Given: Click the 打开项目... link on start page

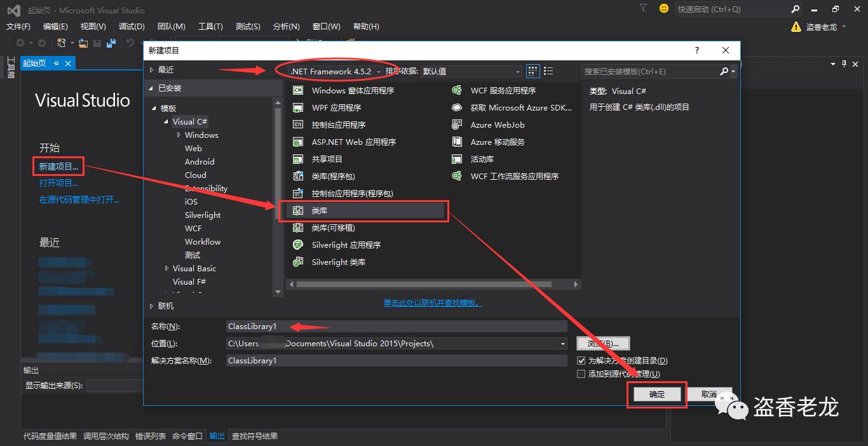Looking at the screenshot, I should (58, 183).
